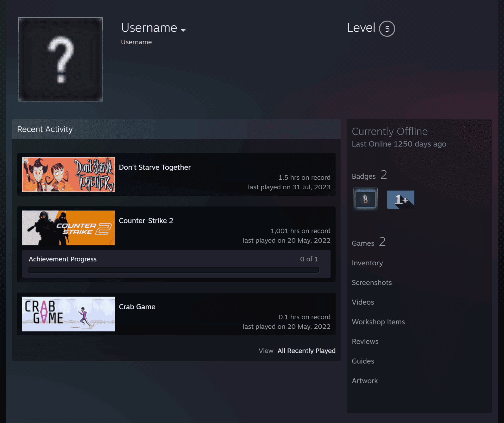
Task: Open the Level 5 badge circle
Action: pos(387,29)
